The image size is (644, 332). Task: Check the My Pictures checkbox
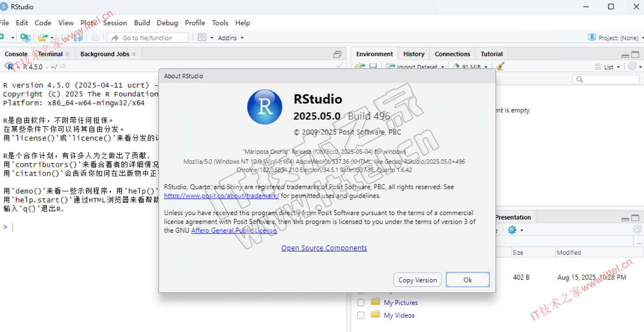(361, 302)
